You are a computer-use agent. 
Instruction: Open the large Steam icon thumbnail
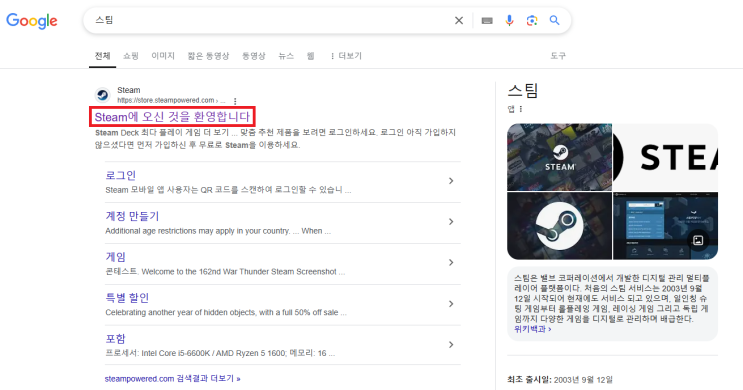click(x=560, y=226)
